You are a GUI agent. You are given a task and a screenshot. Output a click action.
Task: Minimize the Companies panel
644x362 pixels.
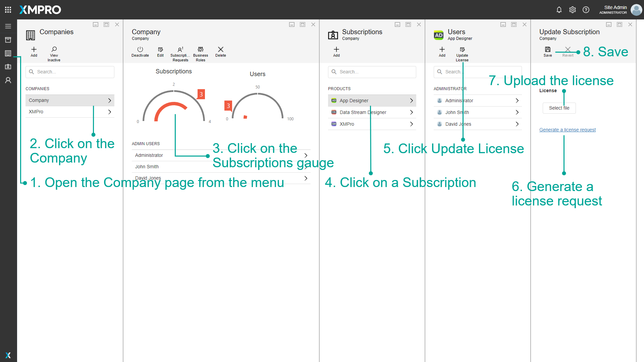96,24
